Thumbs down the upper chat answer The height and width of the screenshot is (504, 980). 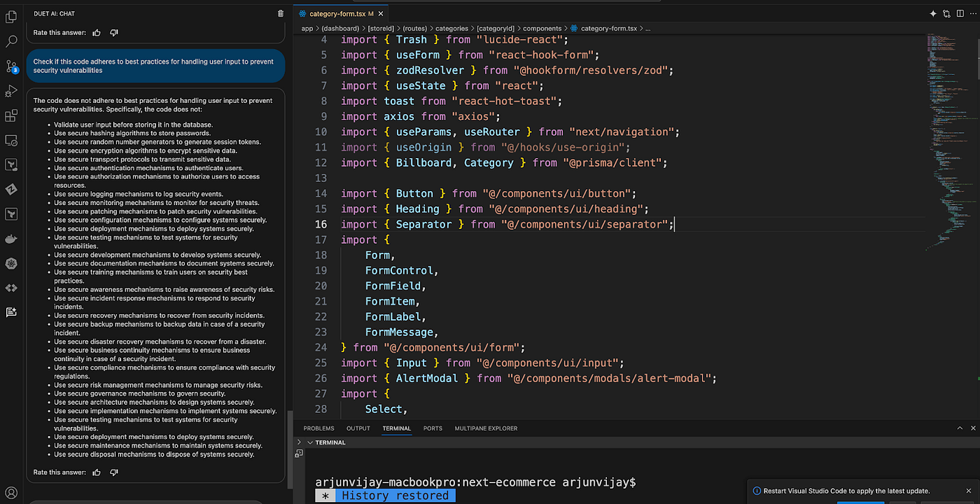click(114, 32)
